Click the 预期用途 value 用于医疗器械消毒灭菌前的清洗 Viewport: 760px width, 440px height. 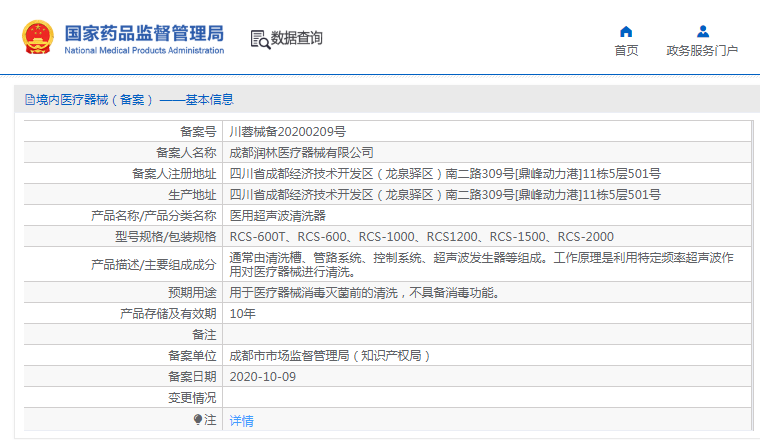point(364,293)
